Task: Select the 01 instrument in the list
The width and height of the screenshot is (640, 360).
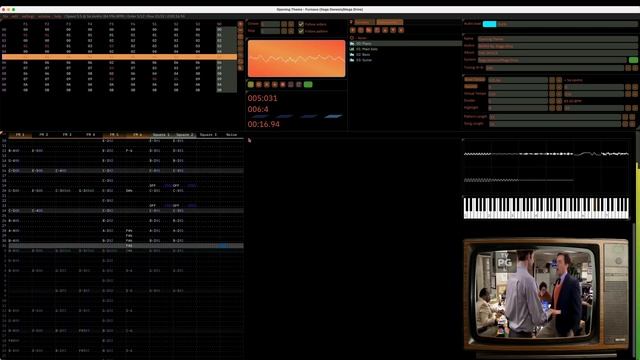Action: [x=406, y=49]
